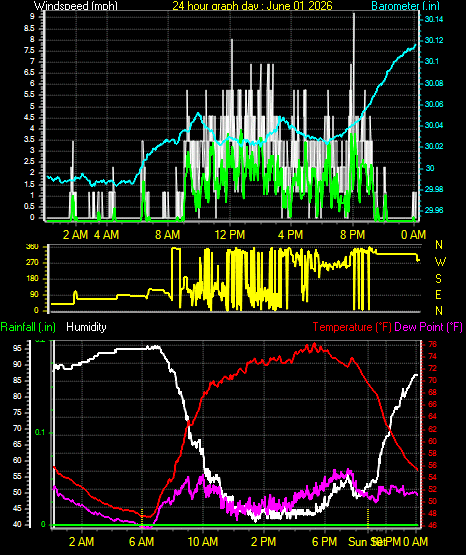466x555 pixels.
Task: Click the 270 wind direction axis value
Action: tap(32, 263)
